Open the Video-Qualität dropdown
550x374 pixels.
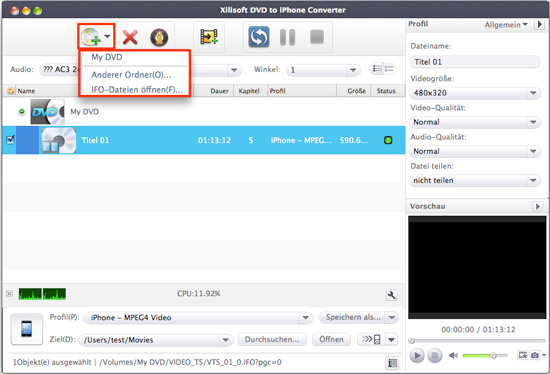(475, 122)
